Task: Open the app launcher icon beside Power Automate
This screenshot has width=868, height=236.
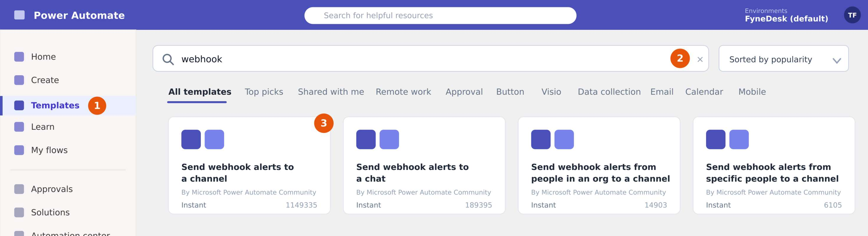Action: tap(19, 15)
